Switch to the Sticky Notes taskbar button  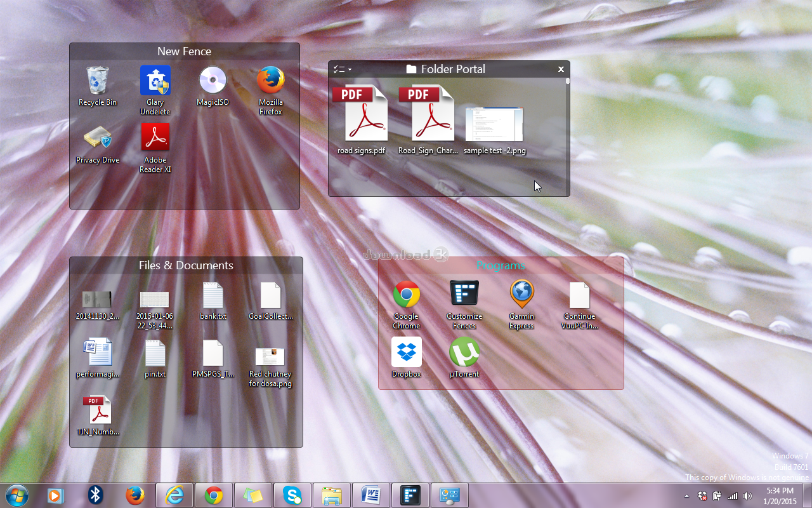point(253,495)
